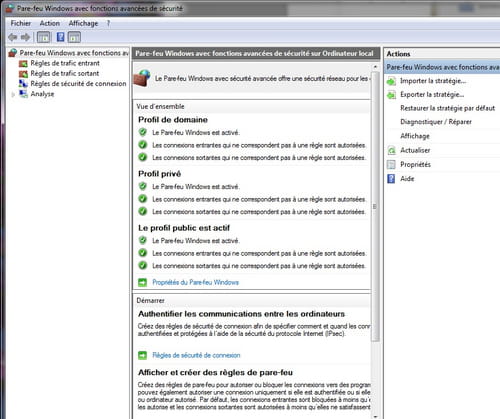Click Le profil public est actif heading
Viewport: 500px width, 419px height.
coord(184,228)
